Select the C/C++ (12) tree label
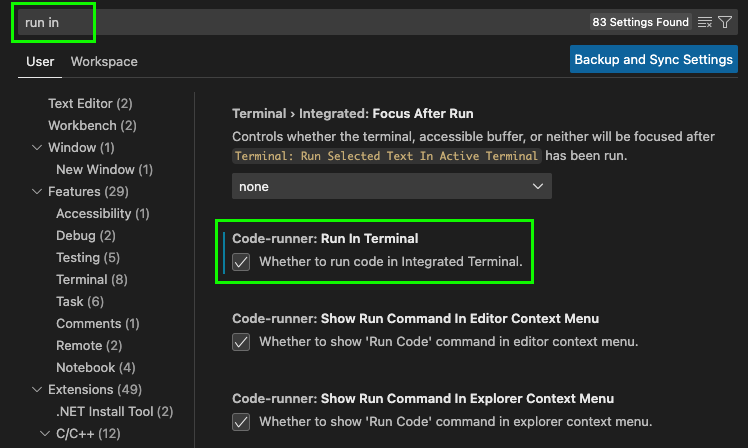Screen dimensions: 748x448 click(x=88, y=433)
